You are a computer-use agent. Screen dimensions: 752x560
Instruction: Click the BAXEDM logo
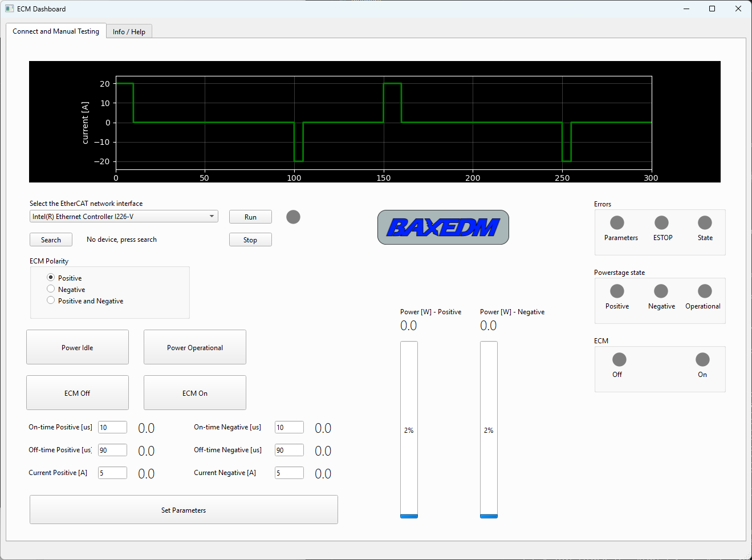[443, 227]
